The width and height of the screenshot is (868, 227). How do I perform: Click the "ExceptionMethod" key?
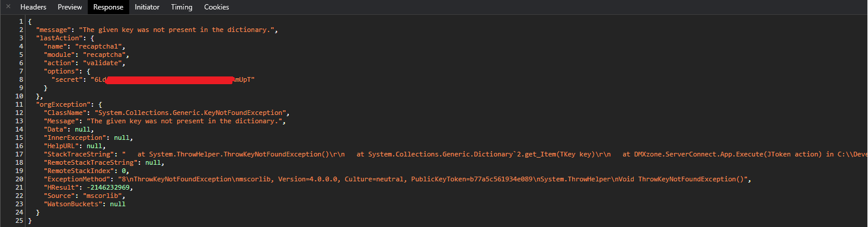[77, 179]
